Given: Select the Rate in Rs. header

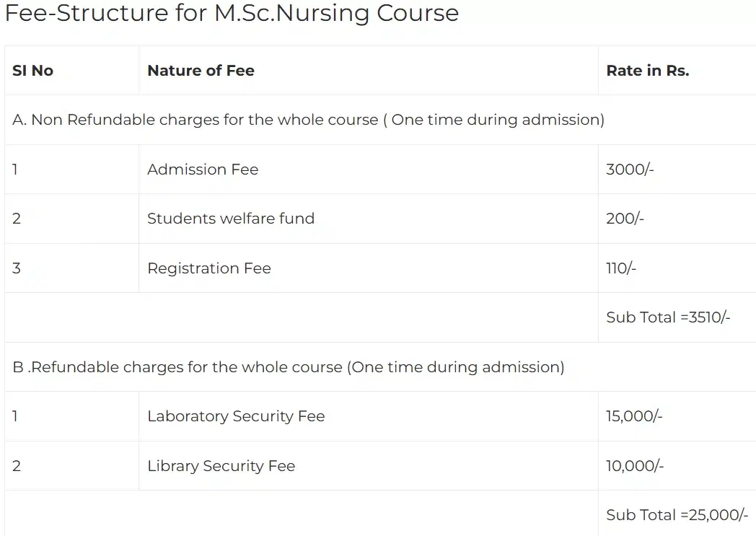Looking at the screenshot, I should pyautogui.click(x=647, y=71).
